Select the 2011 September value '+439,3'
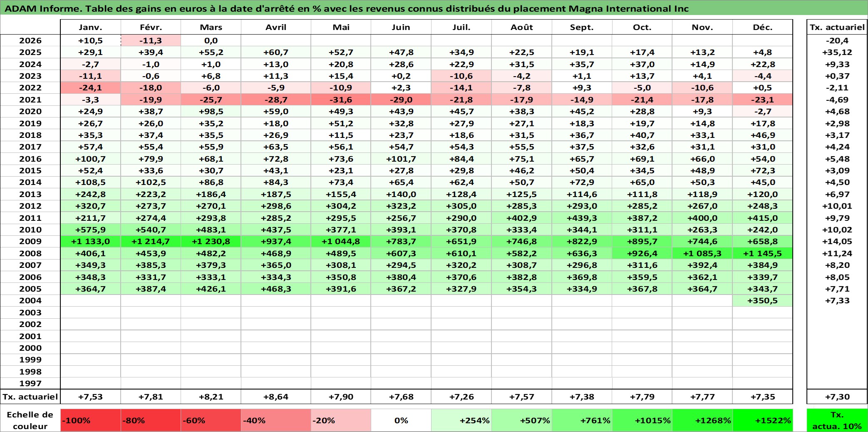This screenshot has width=868, height=432. coord(582,218)
